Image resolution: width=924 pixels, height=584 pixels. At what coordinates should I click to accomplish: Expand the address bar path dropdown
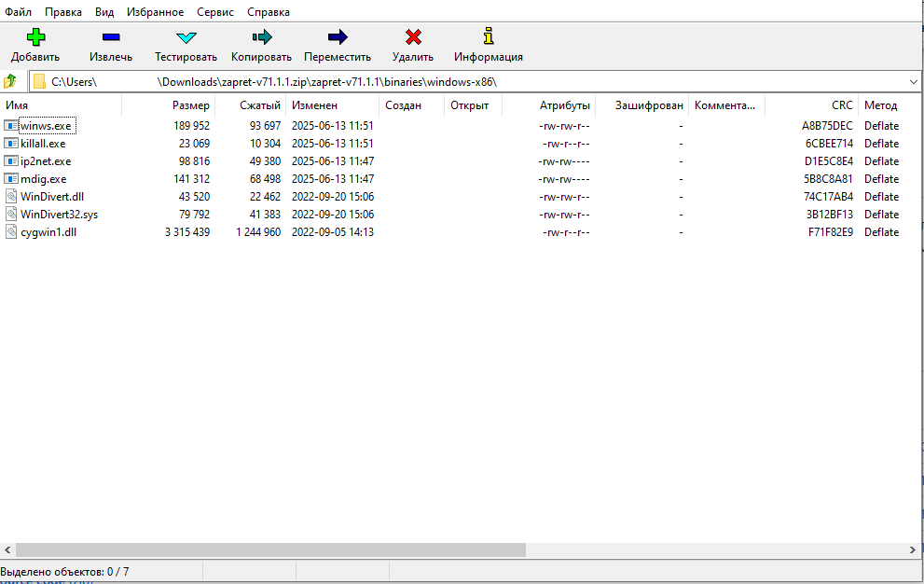coord(914,82)
